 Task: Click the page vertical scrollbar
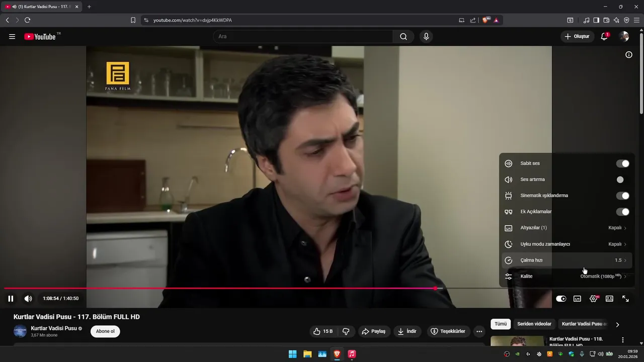tap(641, 73)
